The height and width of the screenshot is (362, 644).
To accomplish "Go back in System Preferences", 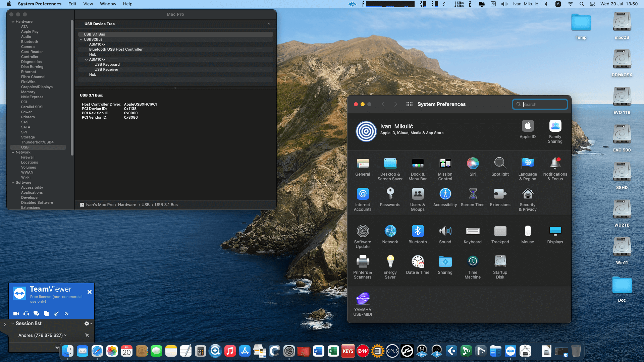I will pos(383,104).
